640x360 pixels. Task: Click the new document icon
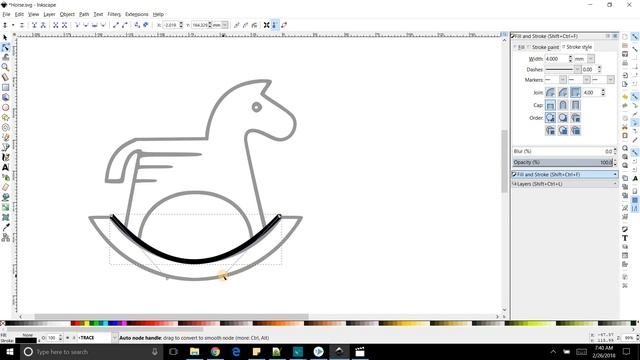click(x=625, y=37)
